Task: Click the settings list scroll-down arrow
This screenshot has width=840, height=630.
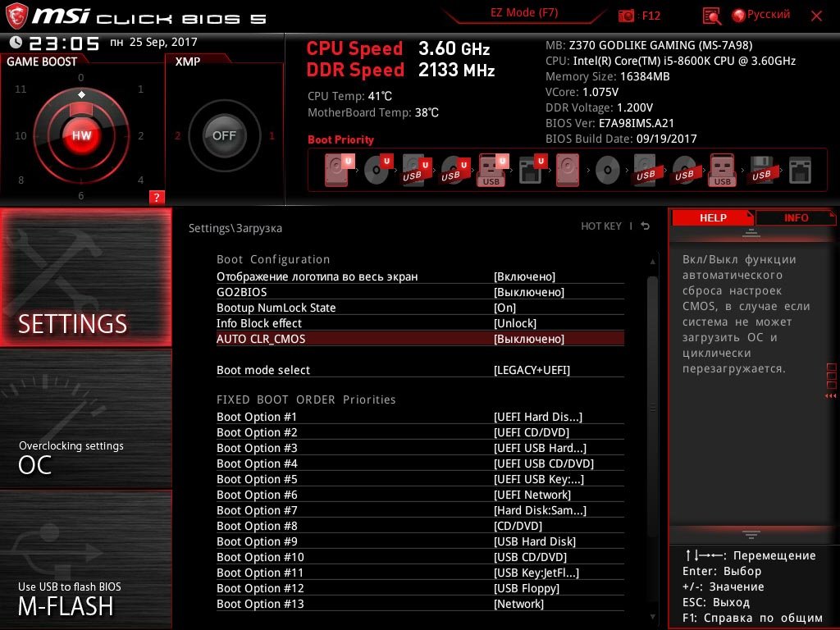Action: [x=652, y=617]
